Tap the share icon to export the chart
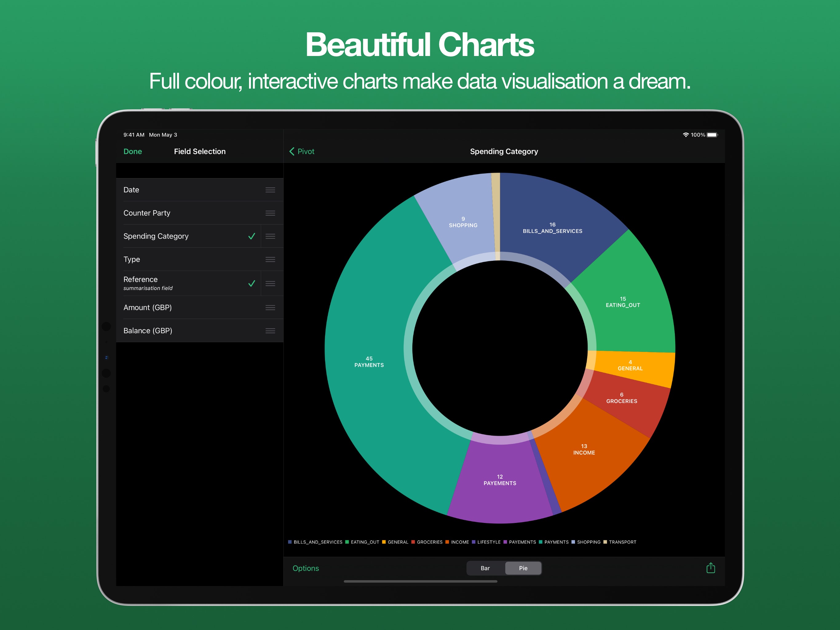Image resolution: width=840 pixels, height=630 pixels. (711, 568)
